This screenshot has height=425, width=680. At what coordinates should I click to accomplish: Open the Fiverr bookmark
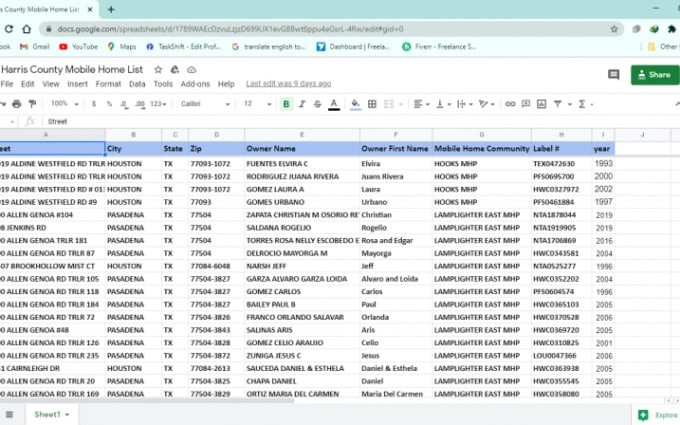pyautogui.click(x=439, y=46)
